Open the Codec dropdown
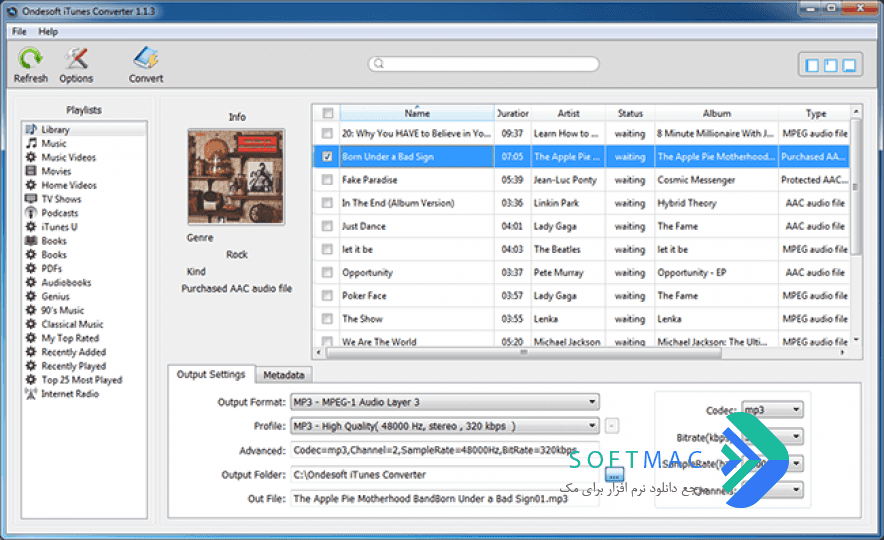 pos(772,410)
